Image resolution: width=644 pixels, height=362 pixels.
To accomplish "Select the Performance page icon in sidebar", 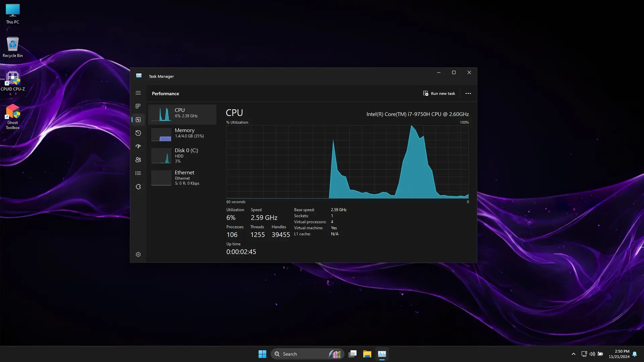I will [138, 120].
